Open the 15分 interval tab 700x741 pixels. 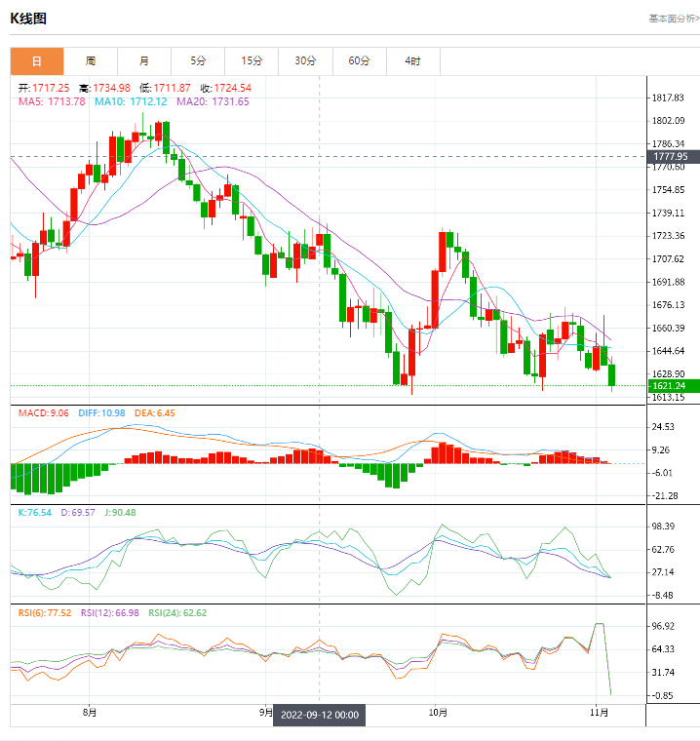252,61
